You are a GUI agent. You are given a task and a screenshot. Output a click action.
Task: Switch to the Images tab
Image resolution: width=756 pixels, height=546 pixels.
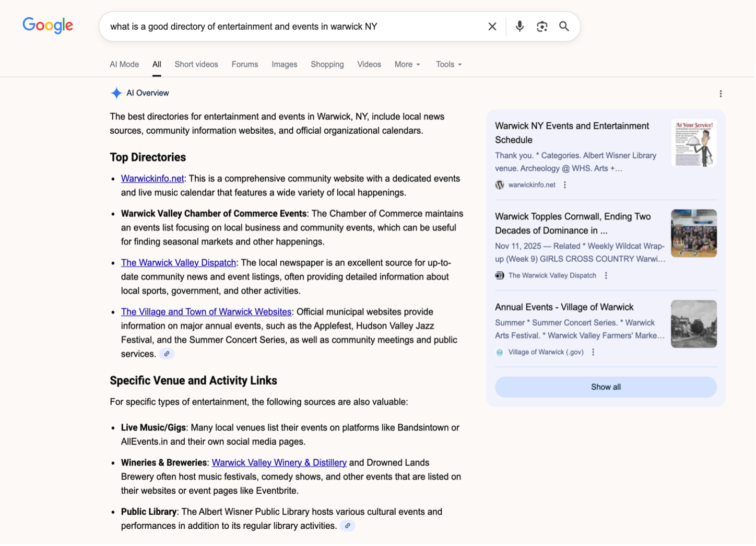(284, 64)
